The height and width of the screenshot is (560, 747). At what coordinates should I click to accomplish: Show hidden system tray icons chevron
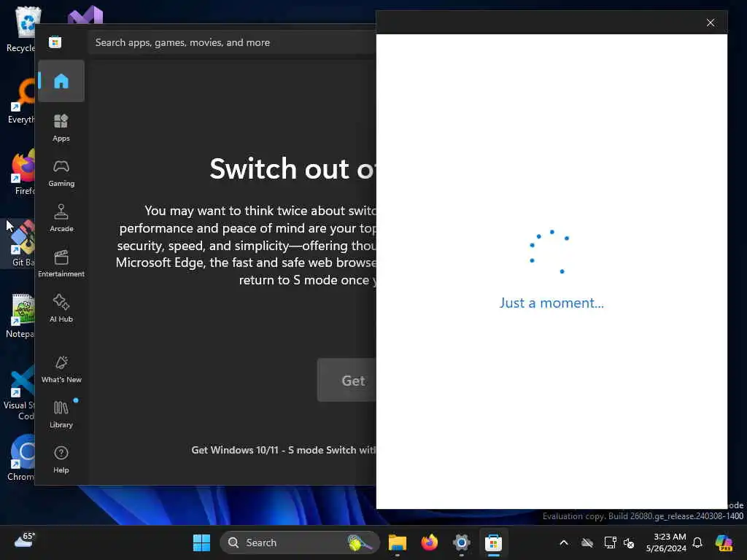pos(564,542)
